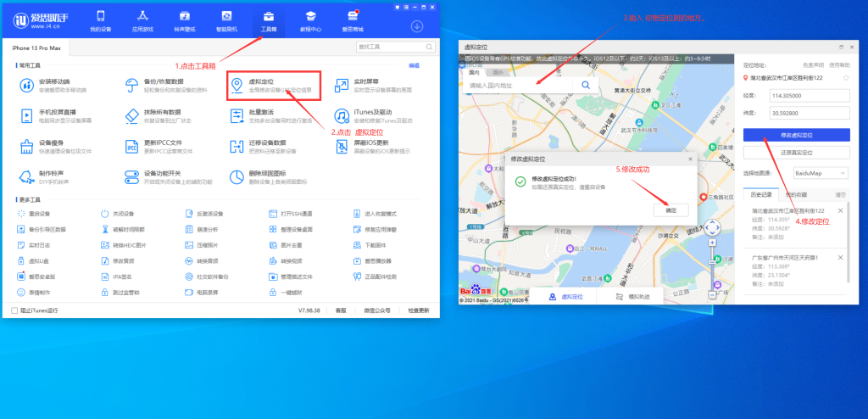This screenshot has height=419, width=868.
Task: Click map pan direction control
Action: [x=712, y=227]
